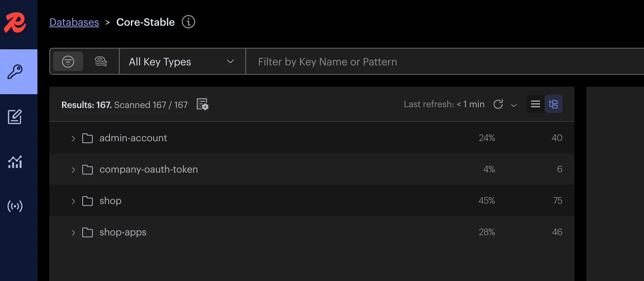Go back to Databases link
644x281 pixels.
point(74,22)
